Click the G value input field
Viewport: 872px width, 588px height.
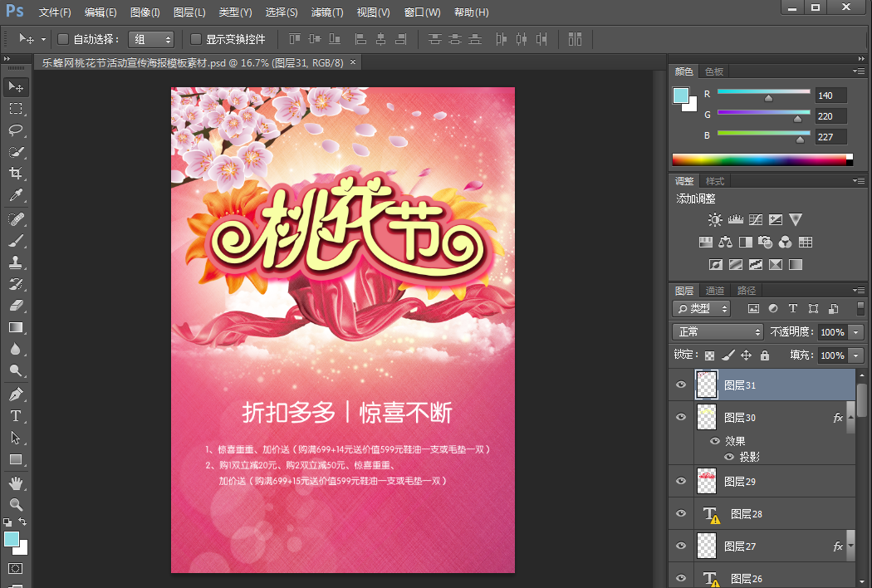point(830,116)
